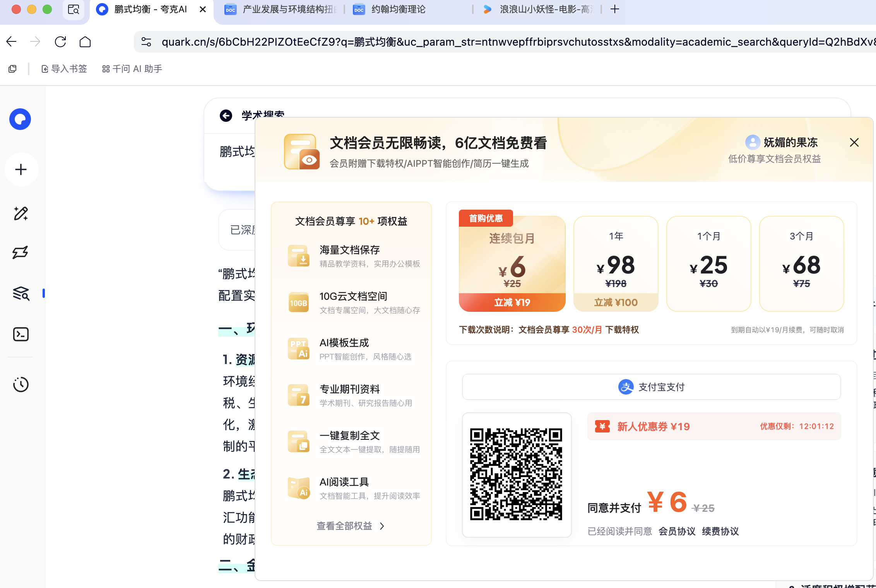Choose the 3个月 ¥68 plan
Screen dimensions: 876x588
point(801,264)
